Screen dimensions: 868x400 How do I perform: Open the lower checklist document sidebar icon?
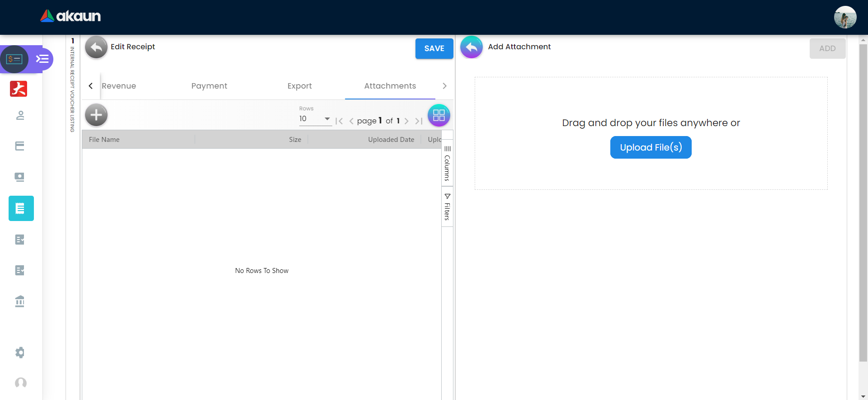(x=20, y=270)
